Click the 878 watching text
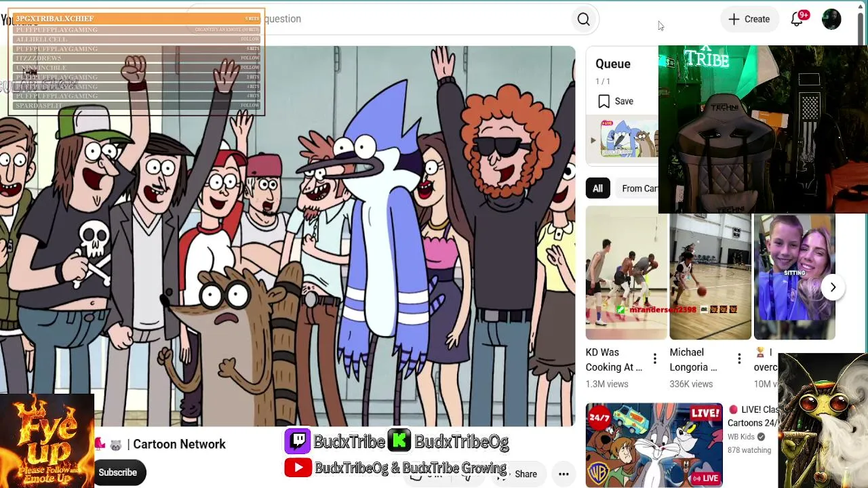Screen dimensions: 868x488 pos(749,450)
